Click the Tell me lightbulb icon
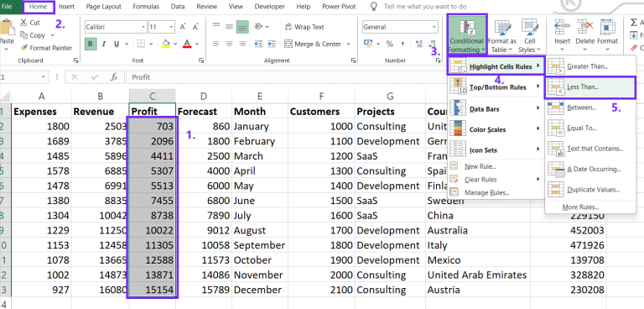This screenshot has width=644, height=309. (373, 7)
